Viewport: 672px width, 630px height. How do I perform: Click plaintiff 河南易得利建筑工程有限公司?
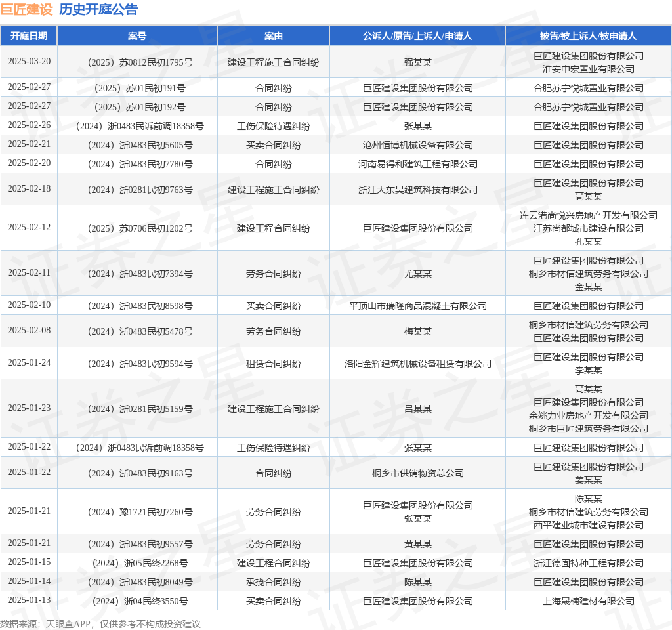418,164
